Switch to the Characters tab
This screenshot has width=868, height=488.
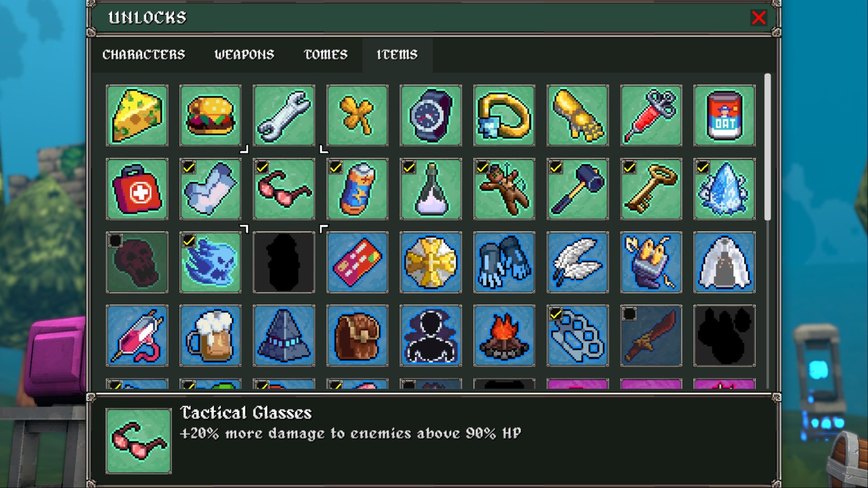(144, 55)
